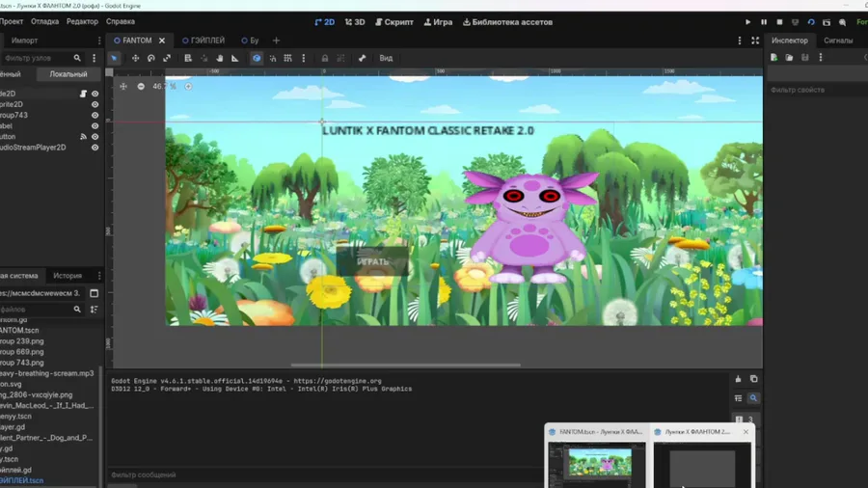Switch to the 3D workspace

tap(355, 22)
